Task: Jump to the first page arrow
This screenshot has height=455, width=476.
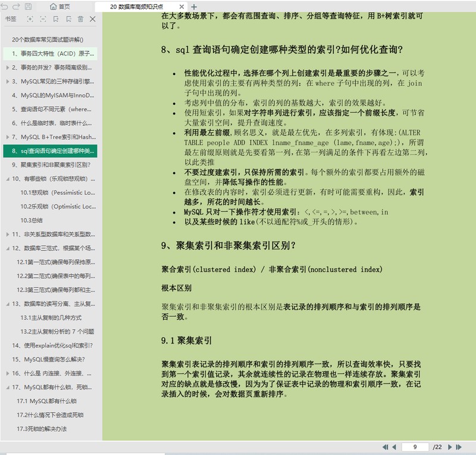Action: point(385,447)
